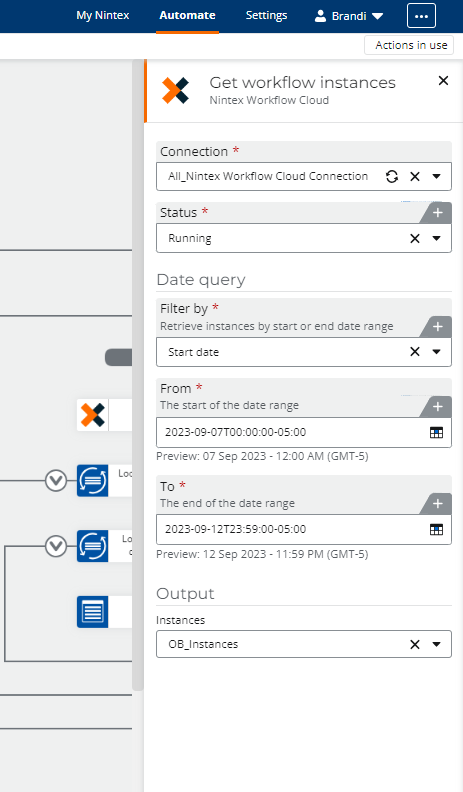The image size is (463, 792).
Task: Click the Preview: 12 Sep 2023 text
Action: pos(262,554)
